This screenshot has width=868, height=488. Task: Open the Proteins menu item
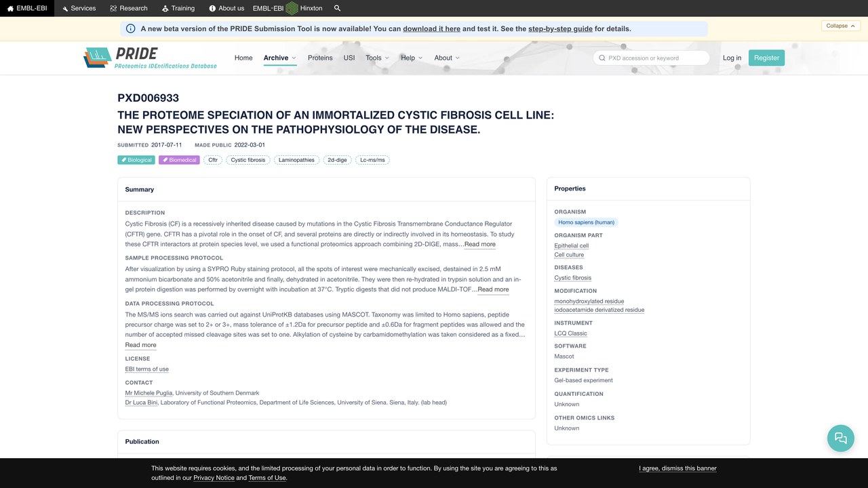click(x=320, y=58)
